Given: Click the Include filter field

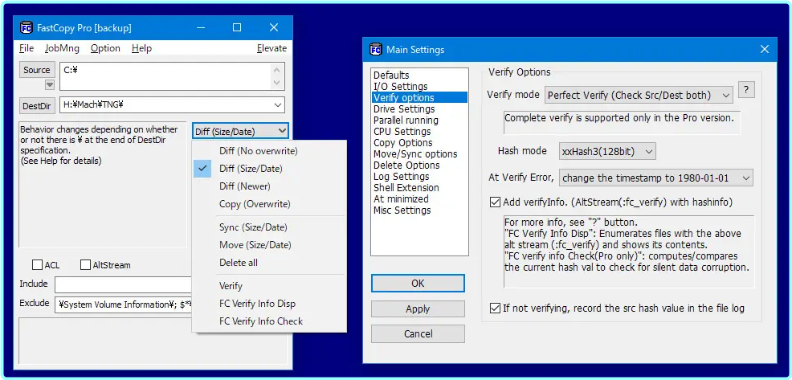Looking at the screenshot, I should [123, 284].
